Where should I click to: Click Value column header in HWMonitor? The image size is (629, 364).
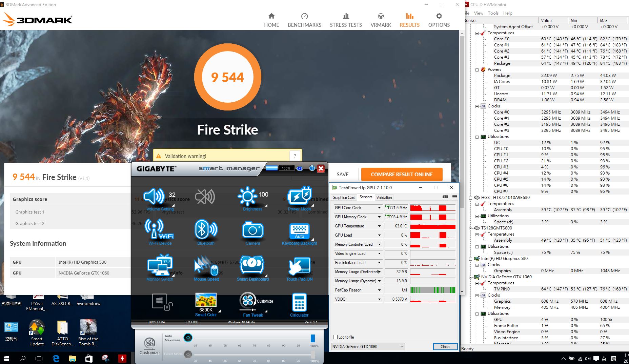(x=553, y=20)
